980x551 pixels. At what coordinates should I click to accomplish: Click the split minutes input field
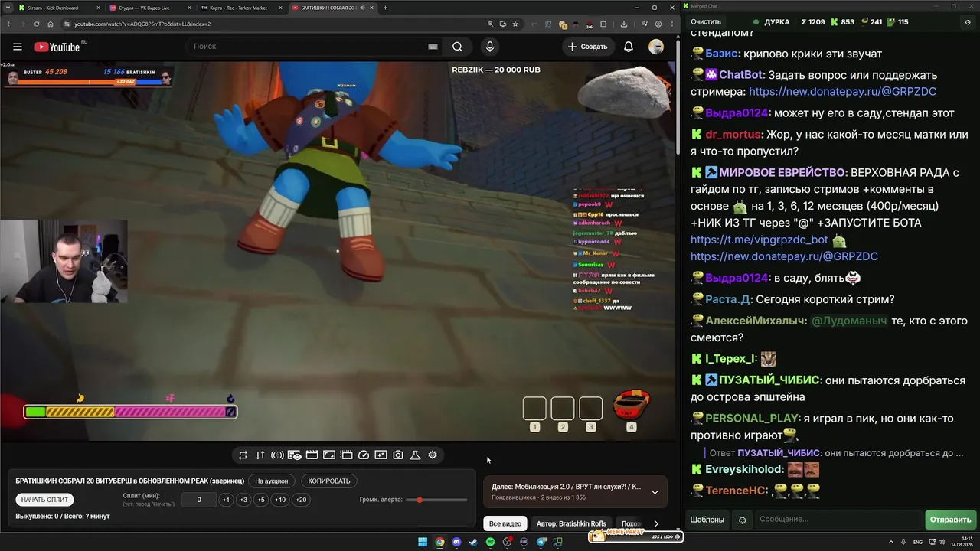[199, 500]
